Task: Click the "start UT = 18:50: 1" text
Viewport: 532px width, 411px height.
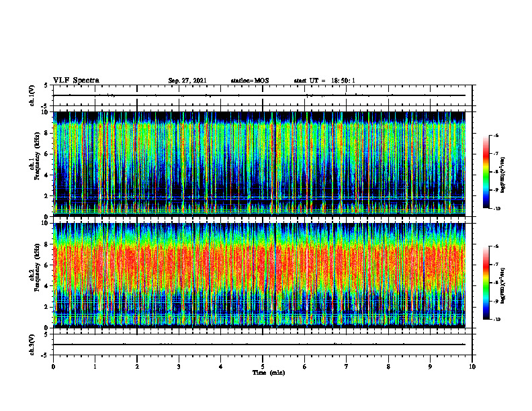Action: pos(324,81)
